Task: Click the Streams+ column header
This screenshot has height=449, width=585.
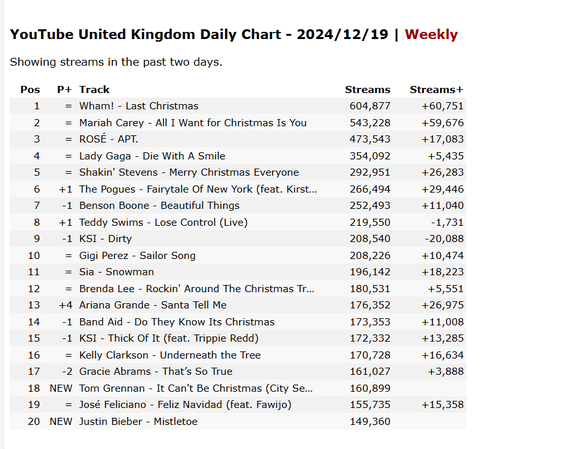Action: click(x=436, y=90)
